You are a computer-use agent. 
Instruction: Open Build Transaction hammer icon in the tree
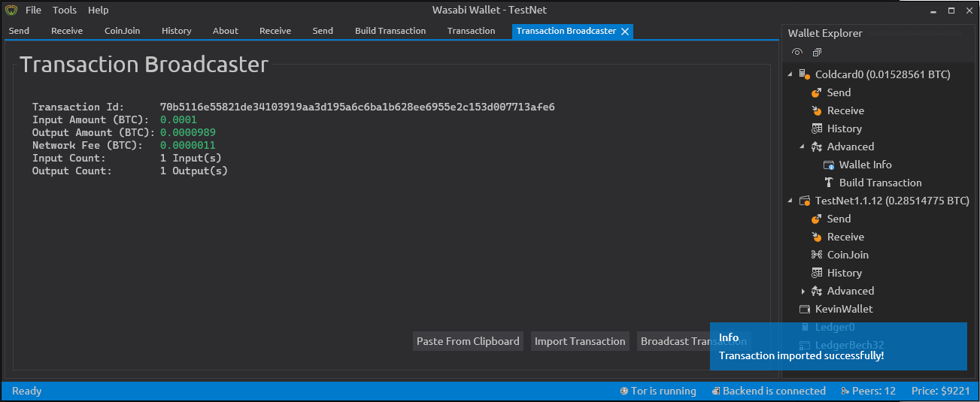tap(830, 183)
